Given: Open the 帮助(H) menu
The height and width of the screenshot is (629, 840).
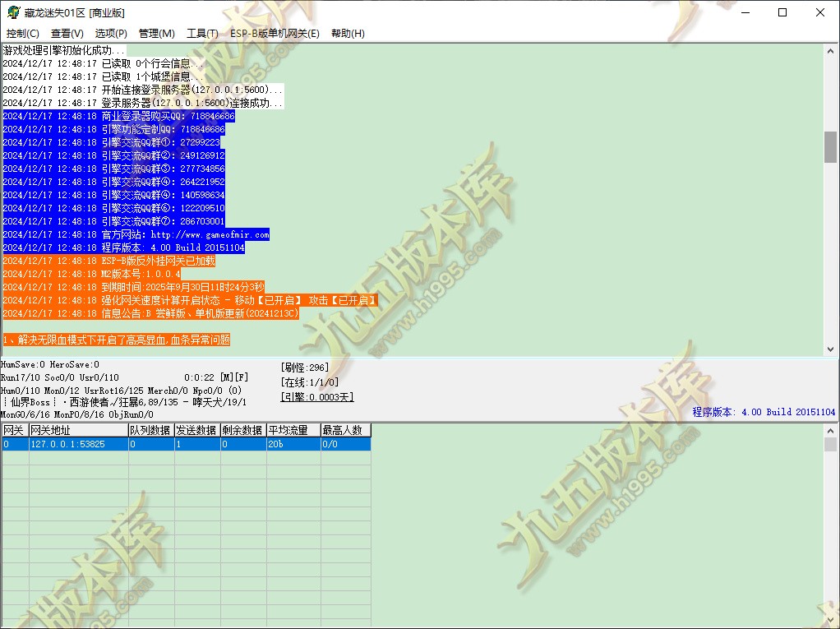Looking at the screenshot, I should (348, 33).
